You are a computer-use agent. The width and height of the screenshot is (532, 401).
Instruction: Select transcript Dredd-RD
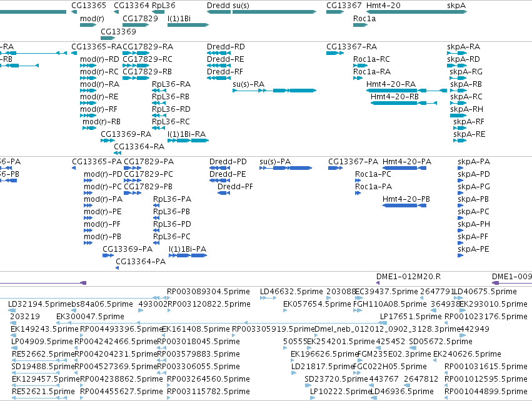point(226,47)
